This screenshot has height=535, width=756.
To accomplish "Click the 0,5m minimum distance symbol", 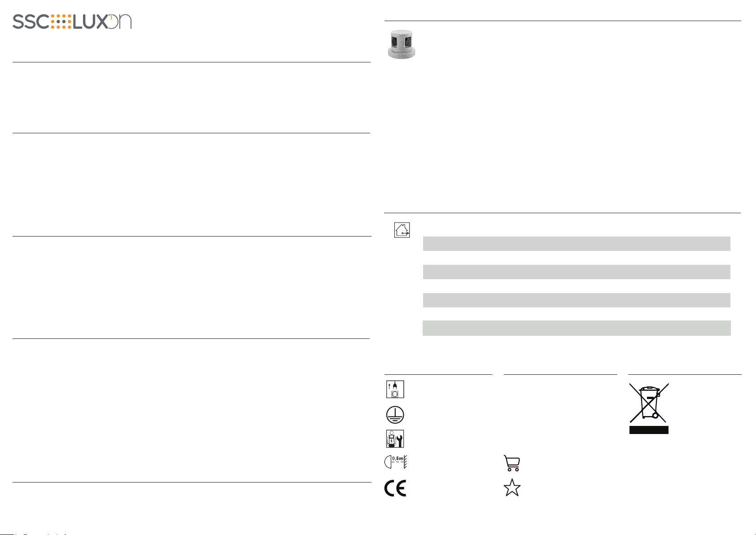I will tap(396, 462).
